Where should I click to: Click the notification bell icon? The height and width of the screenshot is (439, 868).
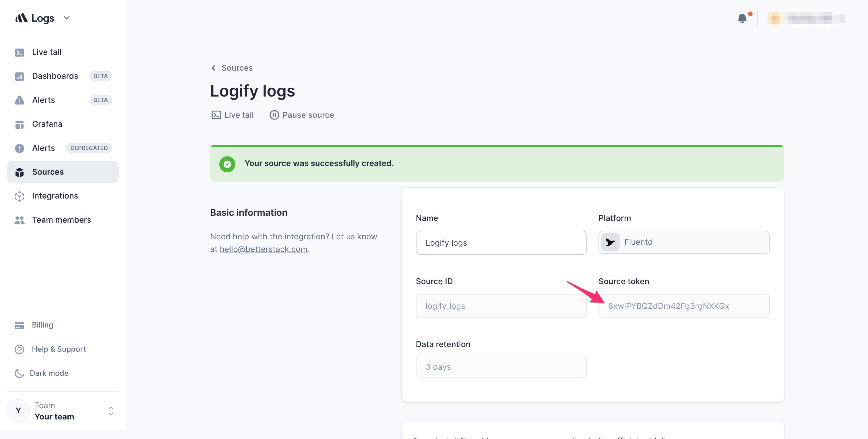(742, 18)
